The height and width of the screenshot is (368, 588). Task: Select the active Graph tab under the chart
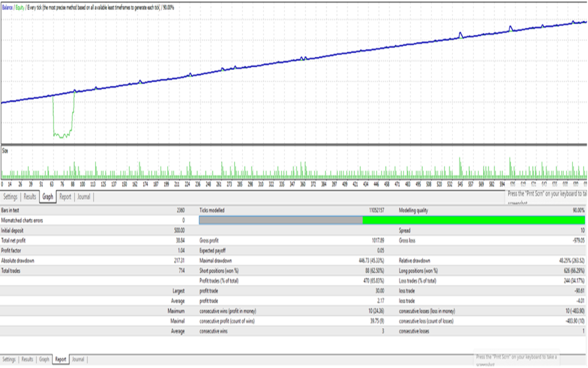pos(47,197)
